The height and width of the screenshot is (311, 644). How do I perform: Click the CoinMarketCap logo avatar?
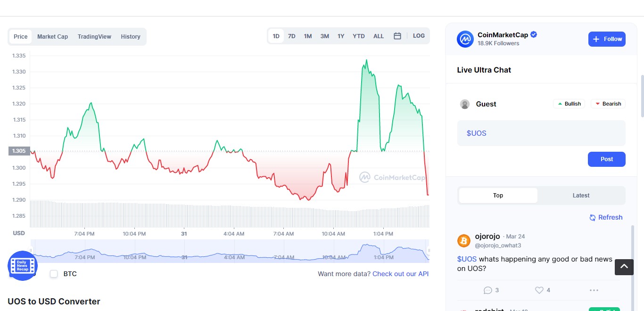coord(465,39)
